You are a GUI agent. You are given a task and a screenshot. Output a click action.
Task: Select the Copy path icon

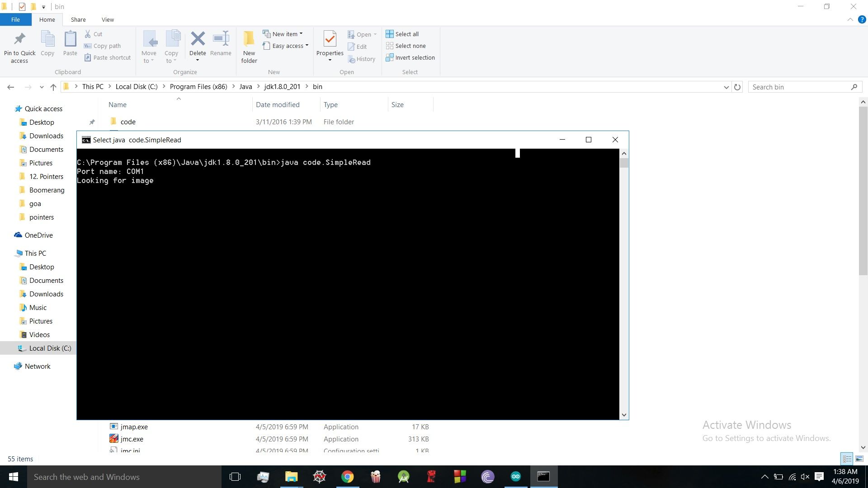click(x=102, y=46)
